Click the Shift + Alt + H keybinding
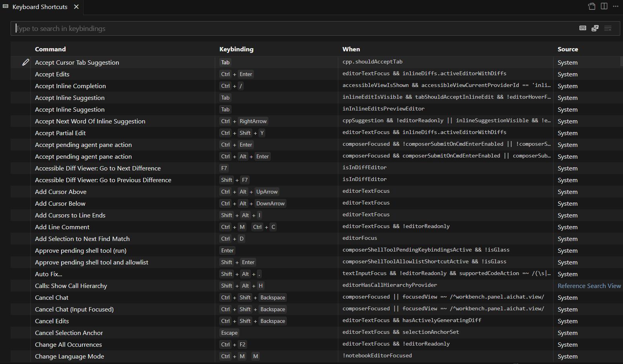The image size is (623, 364). [242, 286]
